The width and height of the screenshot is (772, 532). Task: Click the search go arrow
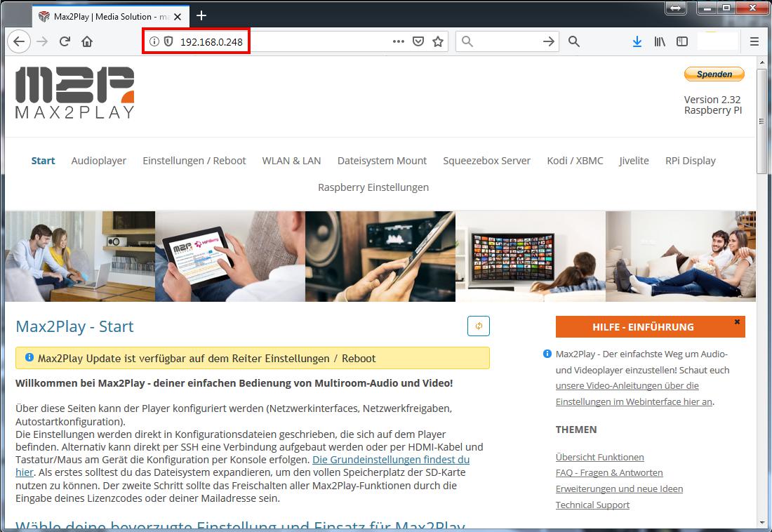tap(549, 41)
